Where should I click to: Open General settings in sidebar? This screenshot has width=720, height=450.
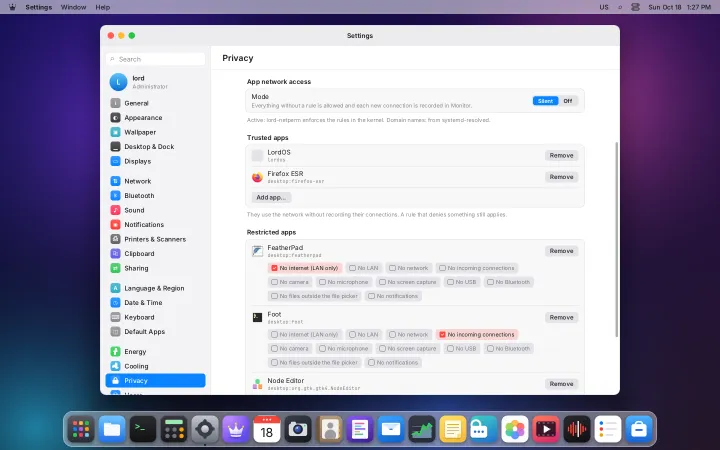tap(155, 103)
